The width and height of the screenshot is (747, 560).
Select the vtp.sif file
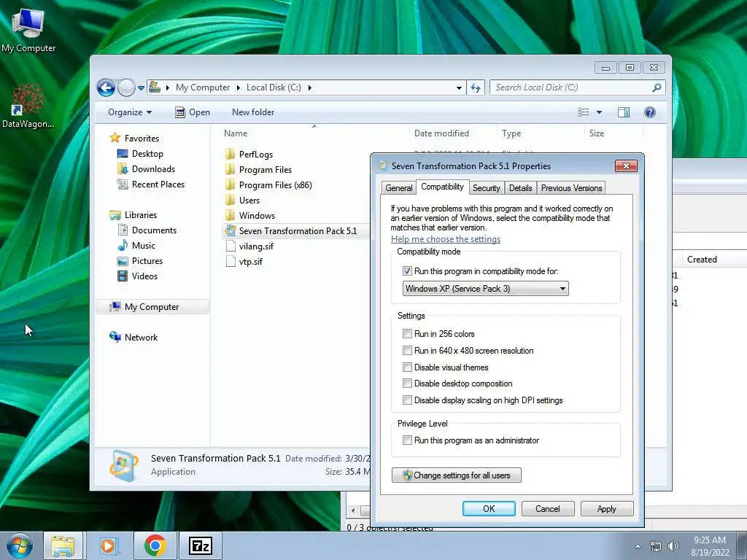(244, 262)
